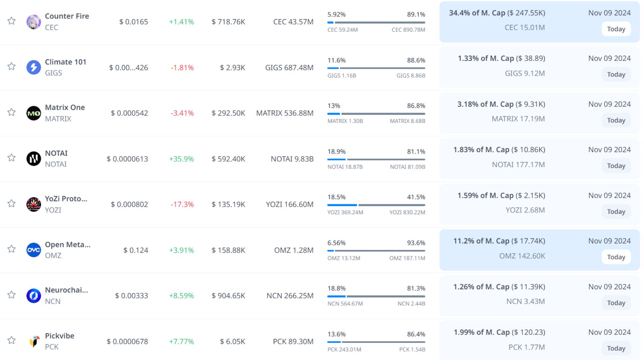Viewport: 644px width, 362px height.
Task: Click the Matrix One MO logo
Action: click(x=34, y=113)
